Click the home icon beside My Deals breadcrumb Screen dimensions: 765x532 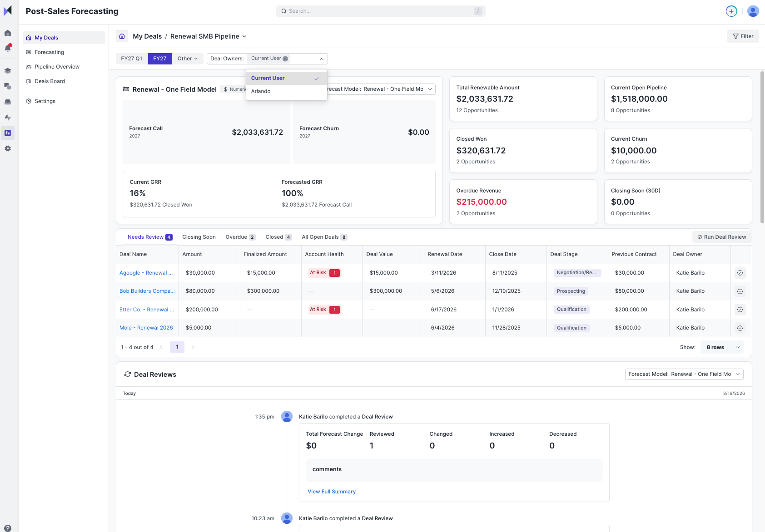click(x=122, y=36)
